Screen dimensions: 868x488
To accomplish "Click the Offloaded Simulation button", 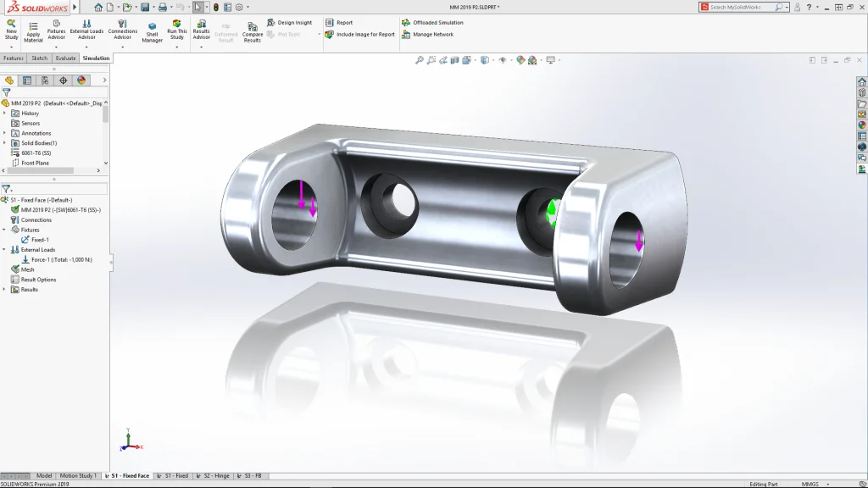I will coord(437,23).
